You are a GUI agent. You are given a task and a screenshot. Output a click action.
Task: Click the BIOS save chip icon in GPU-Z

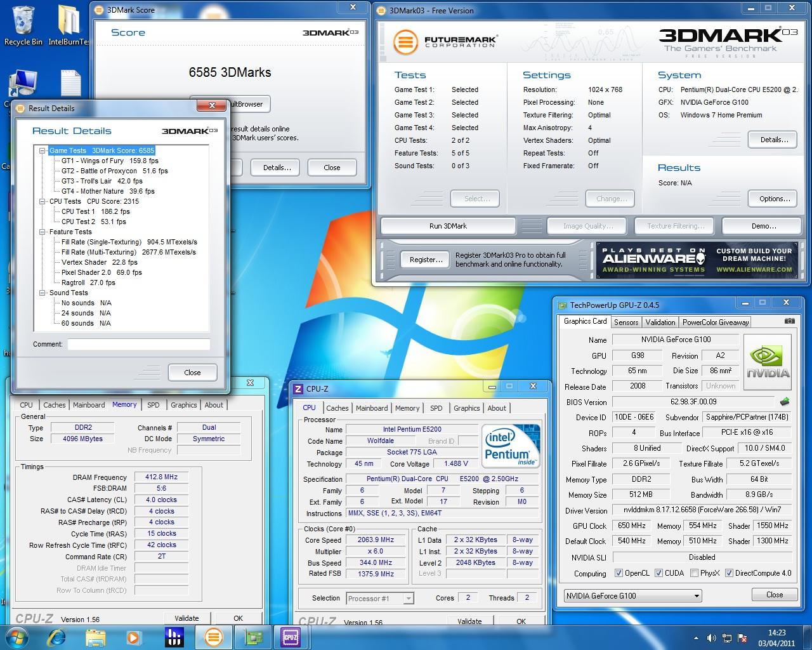pos(785,401)
